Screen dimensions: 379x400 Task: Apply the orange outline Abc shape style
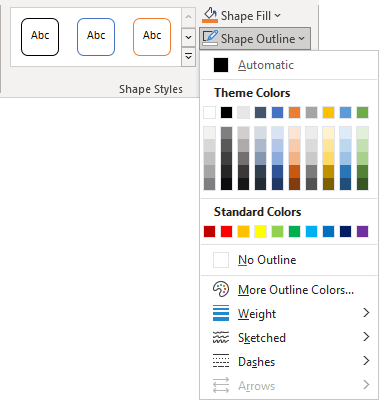coord(152,37)
